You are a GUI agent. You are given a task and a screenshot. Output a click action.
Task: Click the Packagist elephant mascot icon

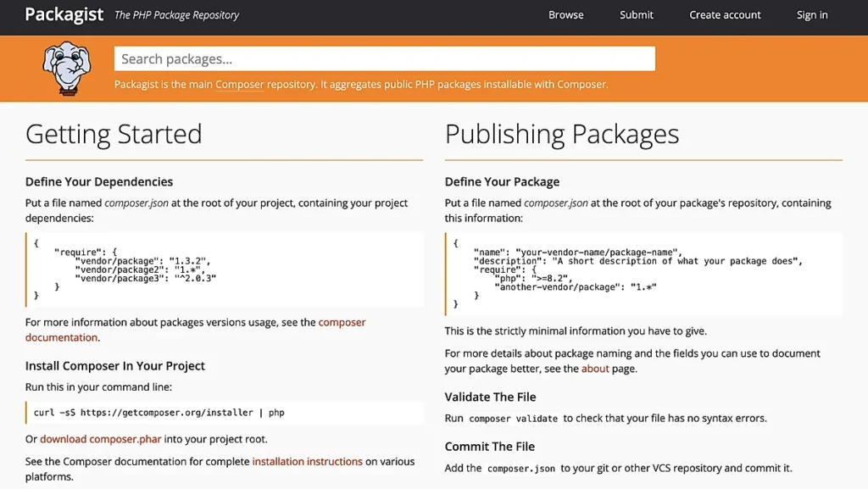coord(67,68)
